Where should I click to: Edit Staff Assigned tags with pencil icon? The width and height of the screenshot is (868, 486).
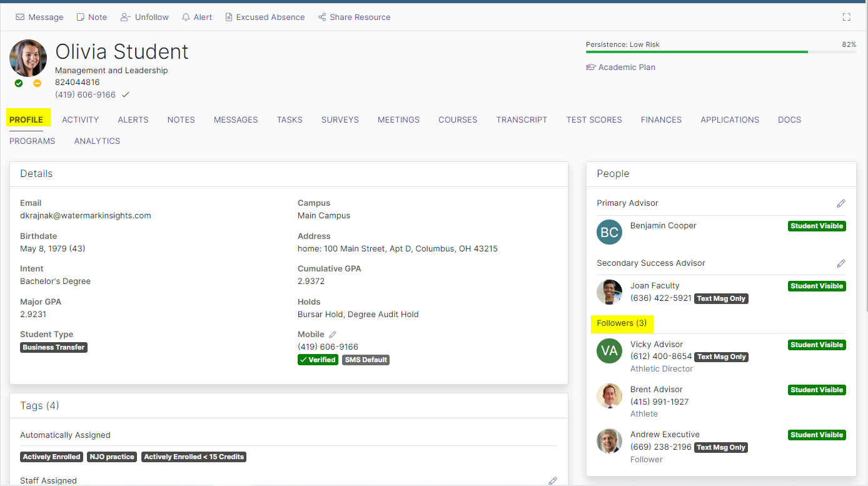pos(553,481)
